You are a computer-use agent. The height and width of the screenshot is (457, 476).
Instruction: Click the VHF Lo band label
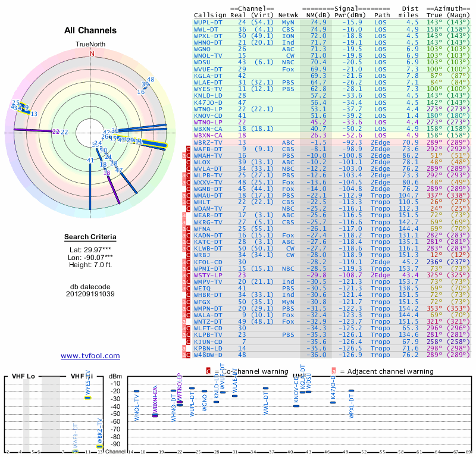[23, 376]
